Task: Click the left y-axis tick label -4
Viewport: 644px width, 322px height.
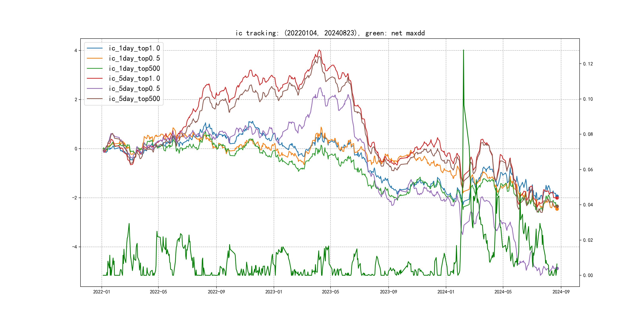Action: 75,247
